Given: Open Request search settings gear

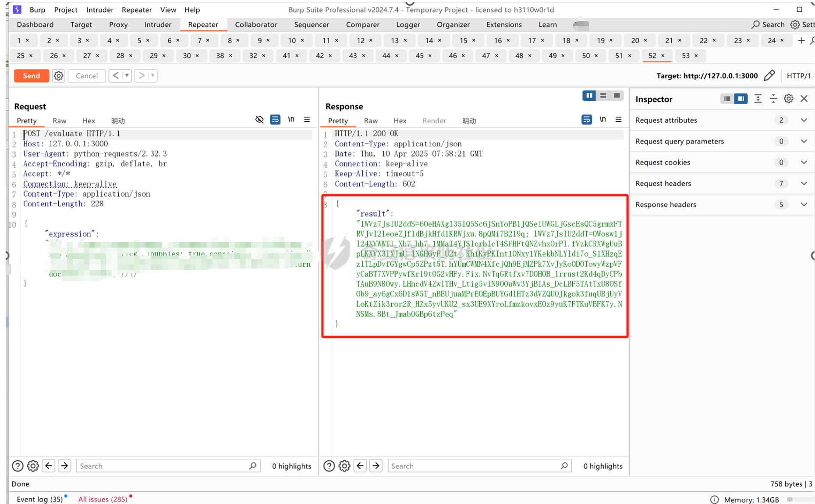Looking at the screenshot, I should tap(33, 466).
